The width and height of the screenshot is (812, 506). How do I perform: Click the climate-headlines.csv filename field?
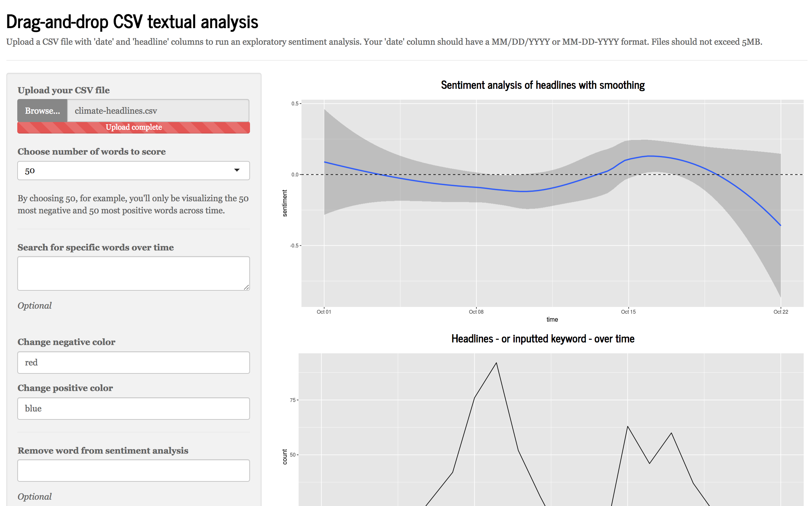(158, 111)
